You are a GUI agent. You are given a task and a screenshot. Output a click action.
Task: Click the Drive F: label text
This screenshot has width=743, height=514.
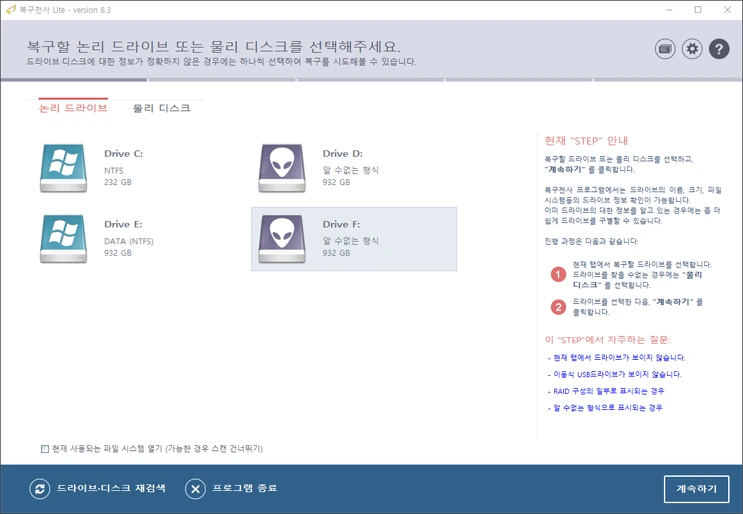tap(342, 224)
